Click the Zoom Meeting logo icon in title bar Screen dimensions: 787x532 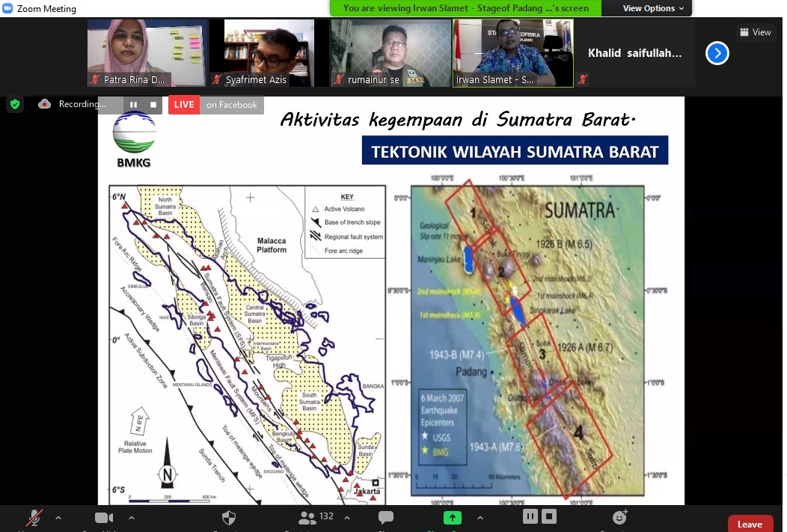click(7, 8)
